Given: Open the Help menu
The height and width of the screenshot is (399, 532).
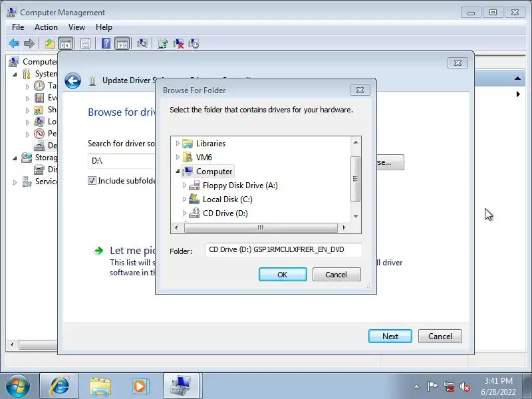Looking at the screenshot, I should coord(104,27).
